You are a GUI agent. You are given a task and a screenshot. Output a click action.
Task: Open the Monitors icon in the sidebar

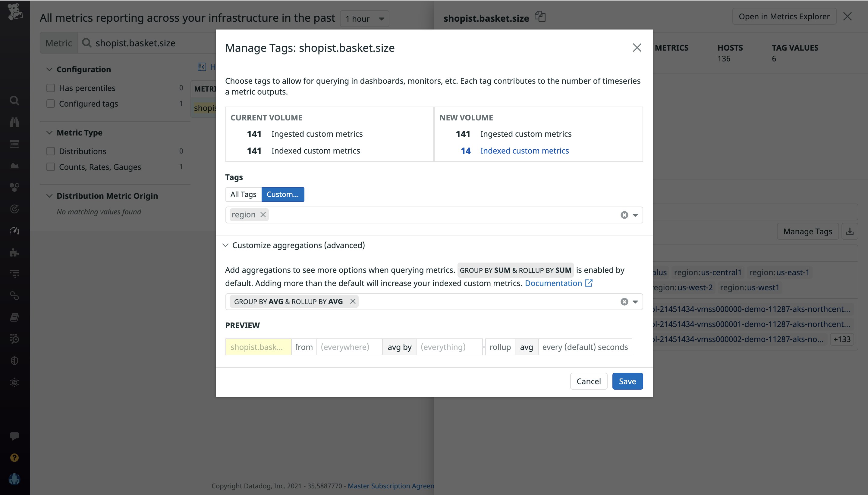tap(14, 209)
